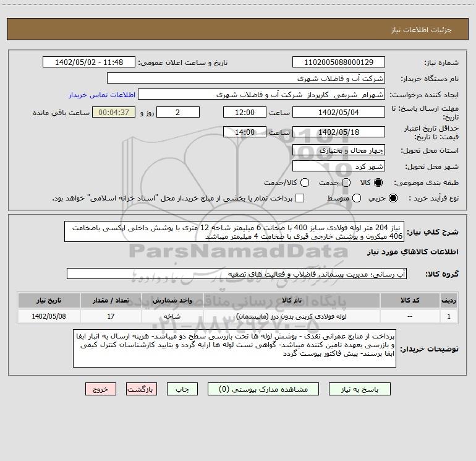The image size is (476, 461).
Task: Click the چاپ print button
Action: 182,389
